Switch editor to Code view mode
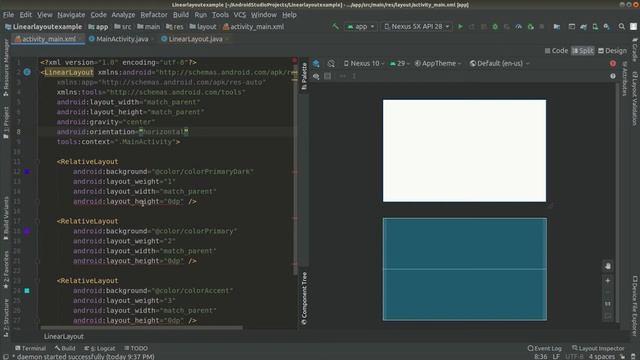Viewport: 640px width, 360px height. [556, 51]
